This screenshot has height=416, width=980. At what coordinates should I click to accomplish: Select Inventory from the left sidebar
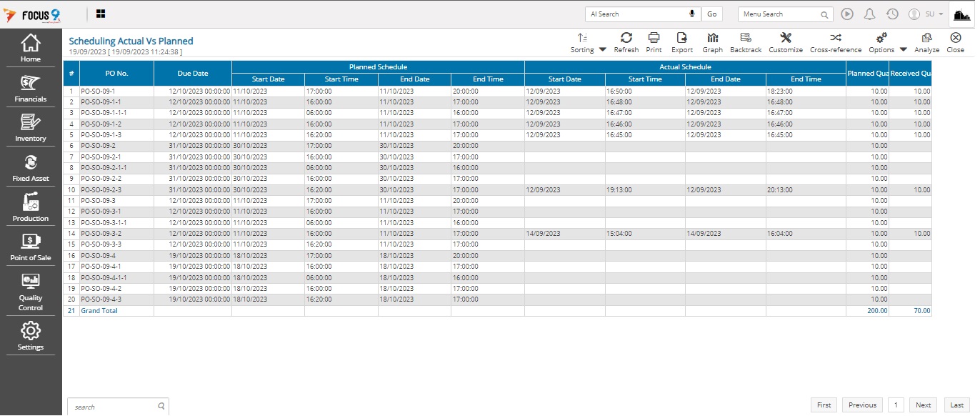pyautogui.click(x=31, y=127)
